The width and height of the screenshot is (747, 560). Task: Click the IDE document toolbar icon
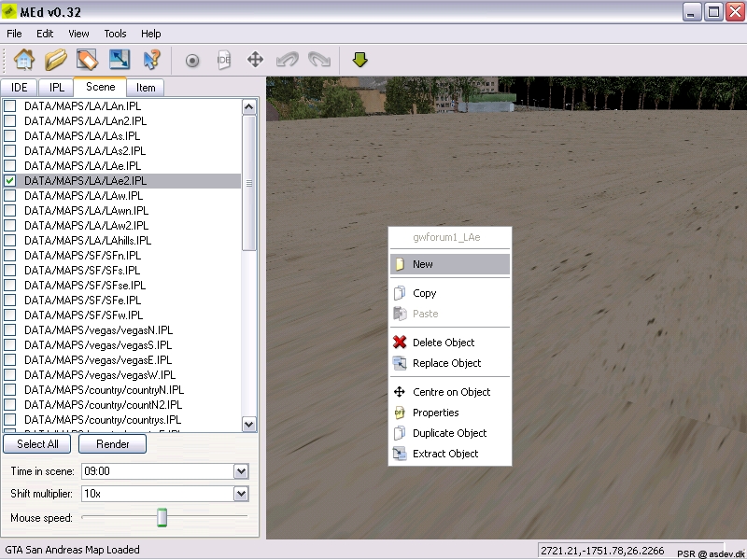[x=223, y=60]
